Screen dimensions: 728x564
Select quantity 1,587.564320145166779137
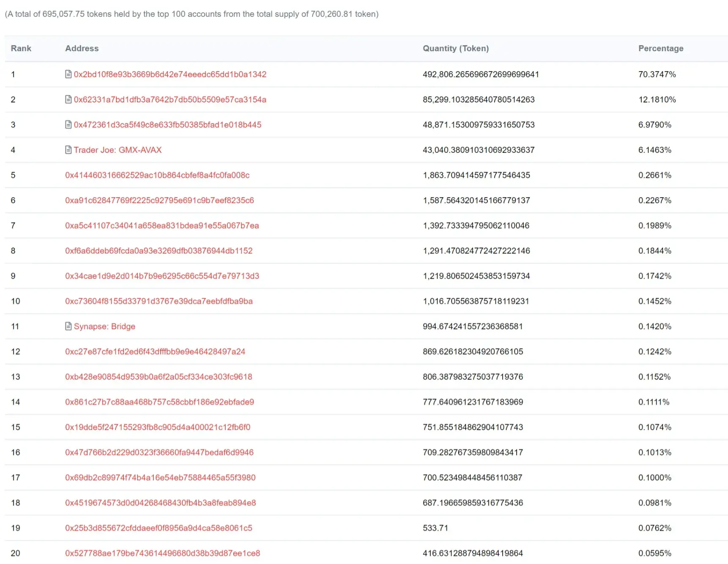476,200
